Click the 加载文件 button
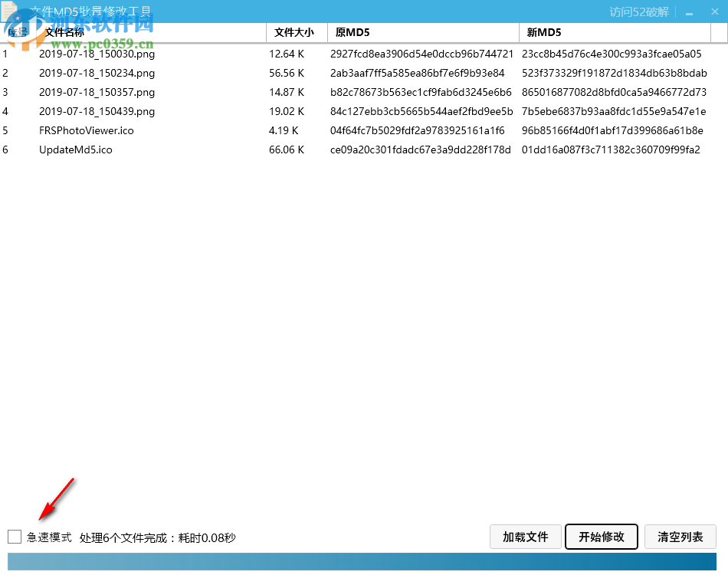728x575 pixels. (526, 537)
